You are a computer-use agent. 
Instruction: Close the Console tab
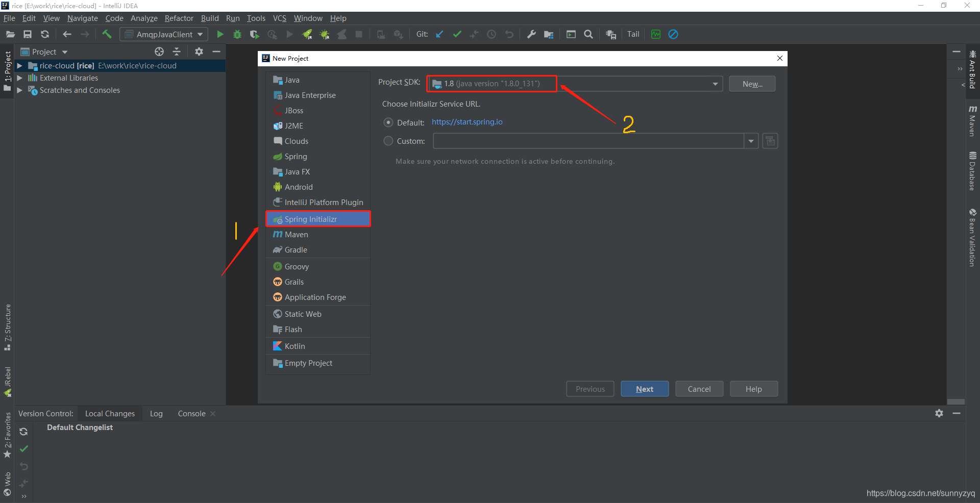(213, 414)
